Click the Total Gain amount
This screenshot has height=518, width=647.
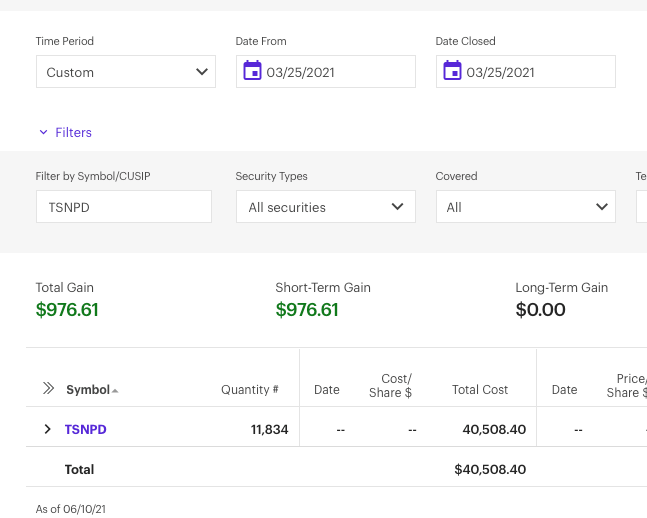(x=67, y=310)
